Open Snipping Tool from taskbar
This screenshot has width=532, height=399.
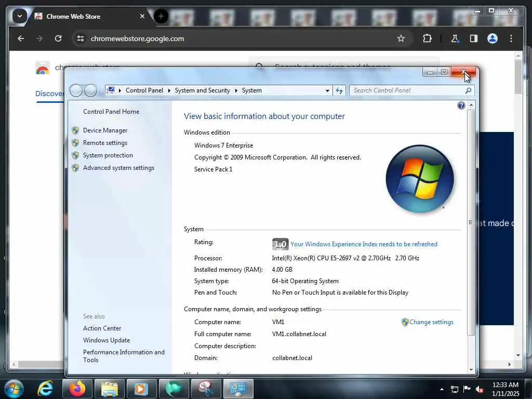click(206, 389)
